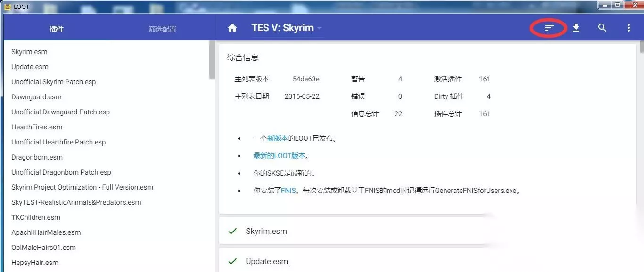This screenshot has width=644, height=272.
Task: Switch to the 筛选配置 tab
Action: tap(162, 29)
